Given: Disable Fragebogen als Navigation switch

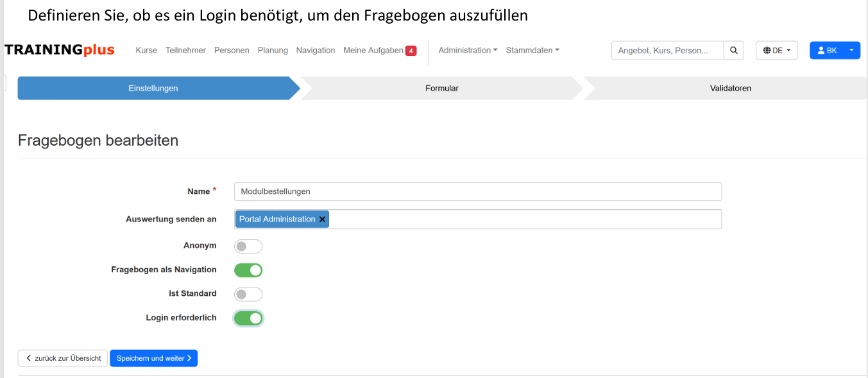Looking at the screenshot, I should click(x=248, y=270).
